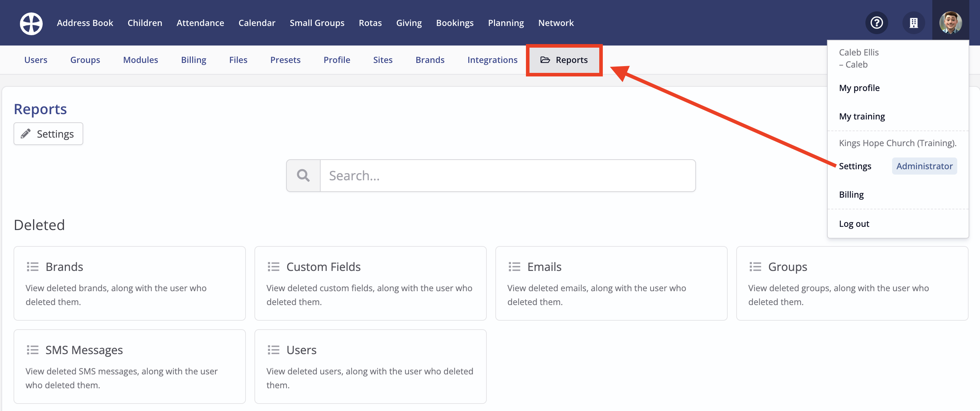Open the deleted Emails report card
Image resolution: width=980 pixels, height=411 pixels.
coord(611,283)
